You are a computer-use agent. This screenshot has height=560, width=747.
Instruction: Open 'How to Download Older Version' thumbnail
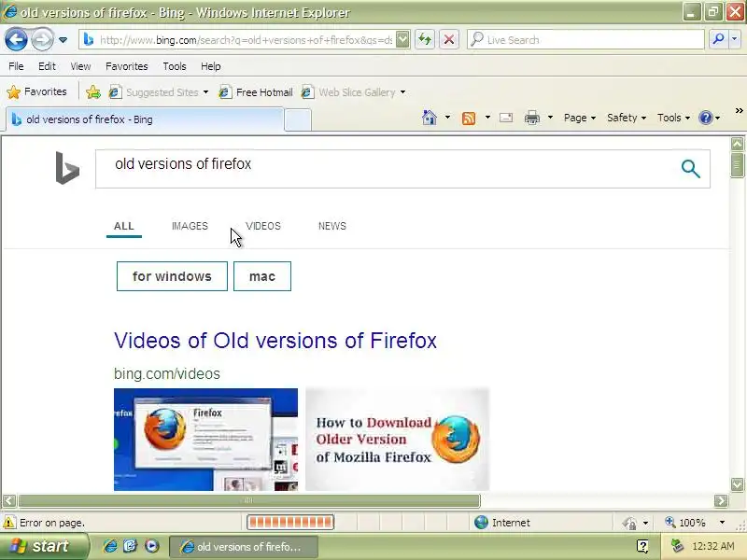[398, 439]
